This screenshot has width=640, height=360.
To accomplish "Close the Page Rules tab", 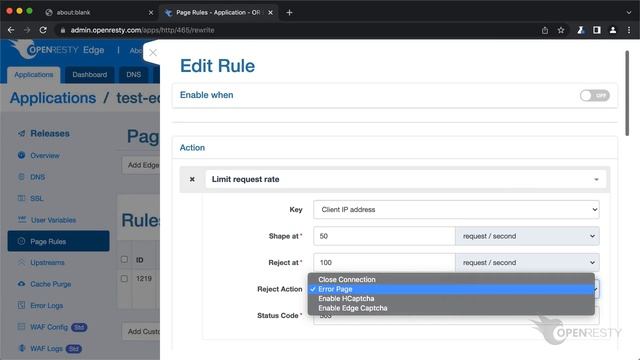I will click(x=270, y=13).
